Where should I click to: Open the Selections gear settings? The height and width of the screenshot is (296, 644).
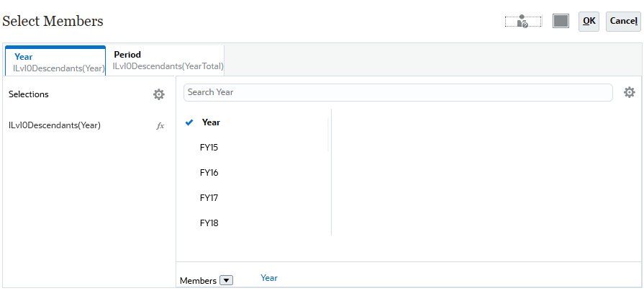pyautogui.click(x=158, y=94)
